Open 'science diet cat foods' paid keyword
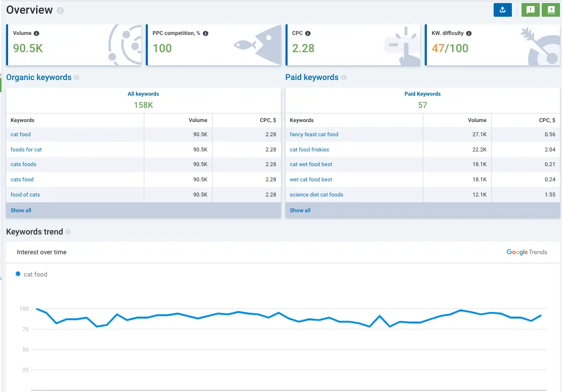562x392 pixels. [316, 195]
